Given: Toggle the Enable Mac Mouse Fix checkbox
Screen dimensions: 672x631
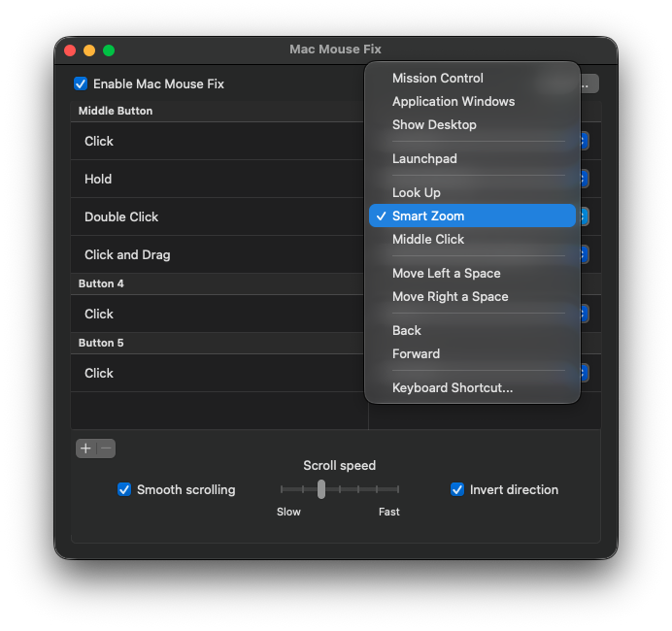Looking at the screenshot, I should point(81,83).
